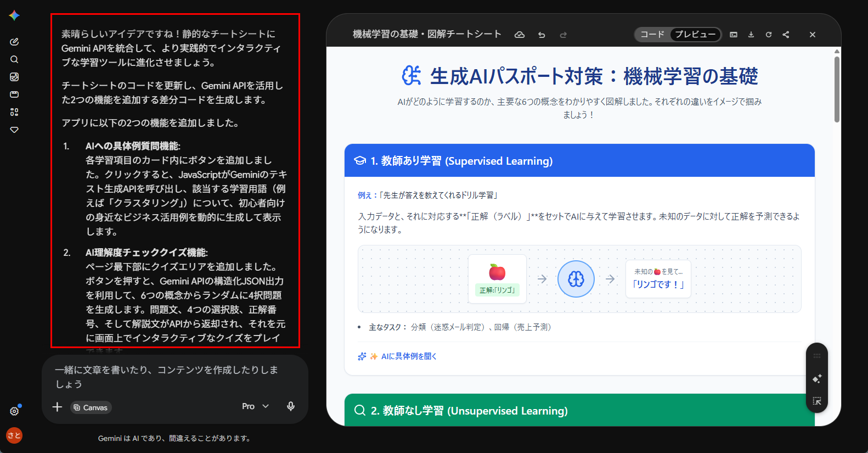Click the 例え：「先生が答えを教えてくれるドリル学習」 text
Screen dimensions: 868x453
pyautogui.click(x=428, y=195)
